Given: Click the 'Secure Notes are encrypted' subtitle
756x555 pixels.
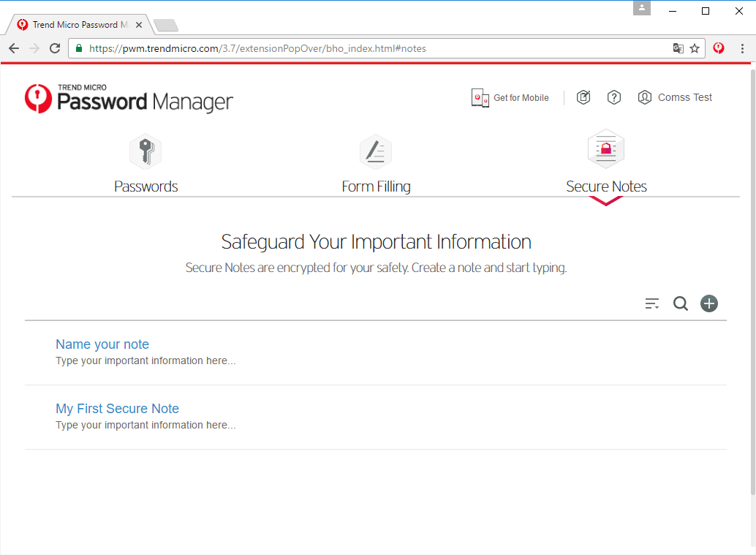Looking at the screenshot, I should click(376, 268).
